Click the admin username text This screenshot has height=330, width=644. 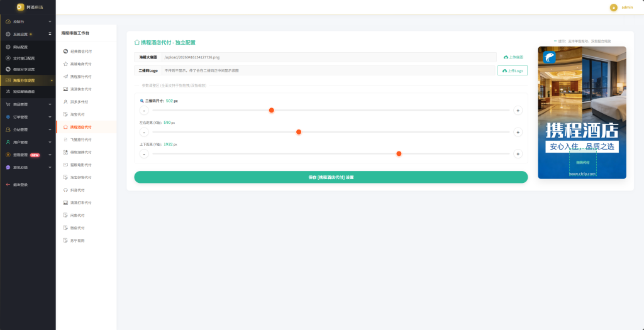pos(627,8)
